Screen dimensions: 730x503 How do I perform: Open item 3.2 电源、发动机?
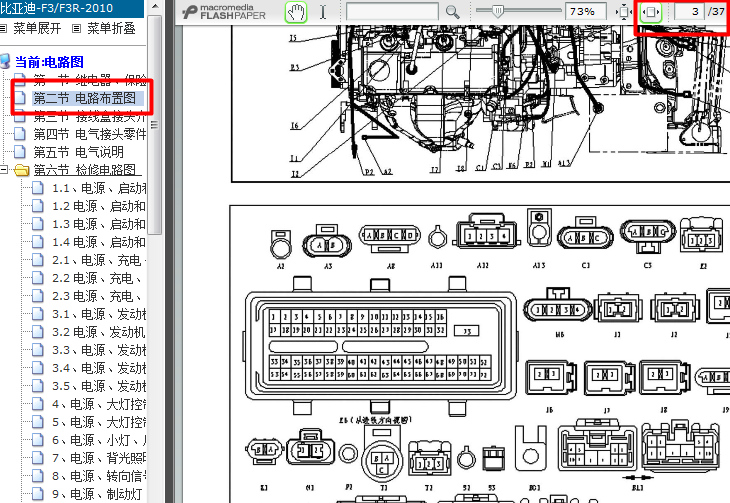(99, 333)
